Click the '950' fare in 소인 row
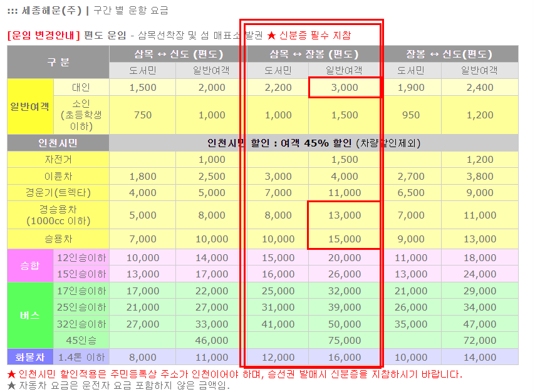Viewport: 535px width, 392px height. pos(411,115)
